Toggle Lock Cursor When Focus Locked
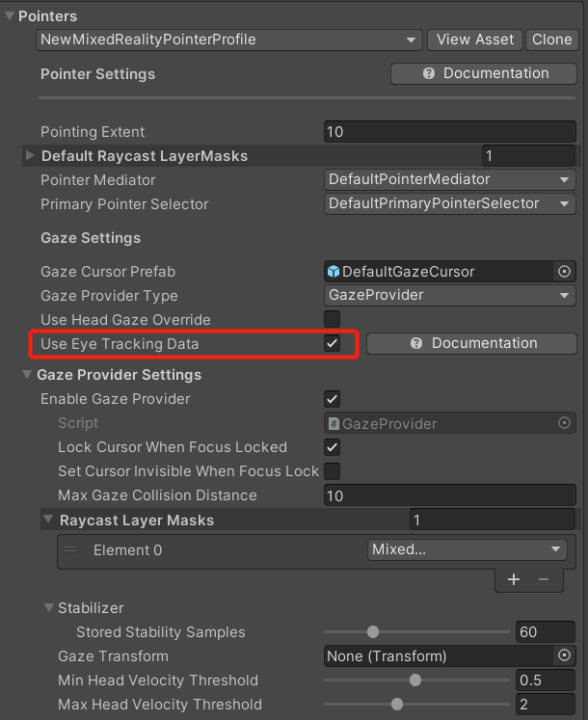Viewport: 588px width, 720px height. click(x=333, y=447)
